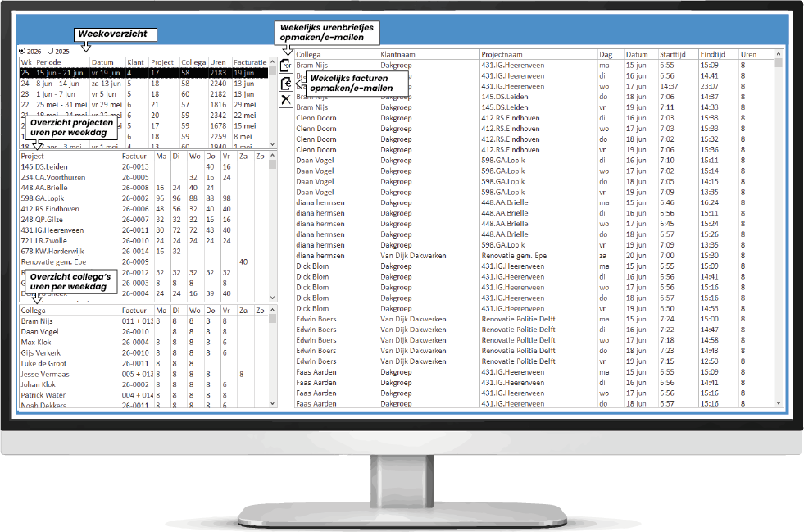Image resolution: width=804 pixels, height=532 pixels.
Task: Click invoice number '26-0009' in projects list
Action: [x=135, y=261]
